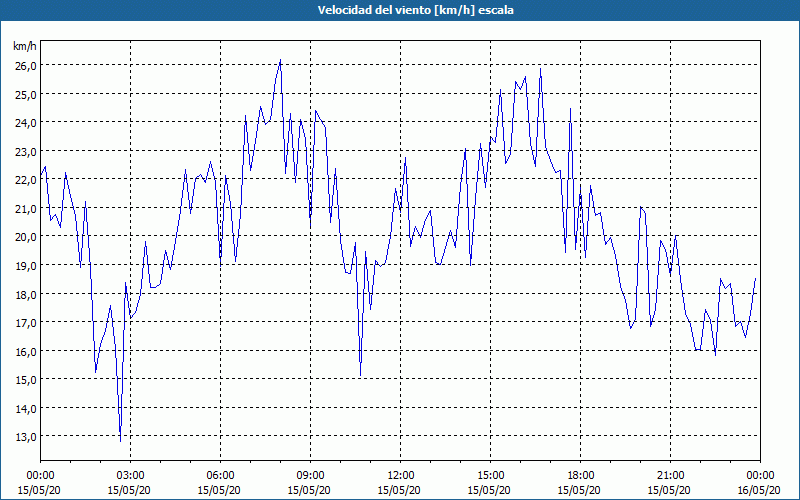Select the "18,0" y-axis value
Viewport: 800px width, 500px height.
click(25, 294)
